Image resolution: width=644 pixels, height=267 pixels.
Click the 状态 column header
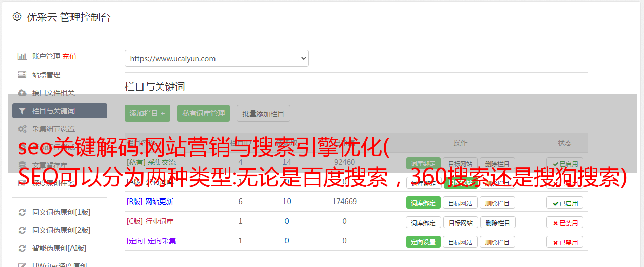click(565, 143)
